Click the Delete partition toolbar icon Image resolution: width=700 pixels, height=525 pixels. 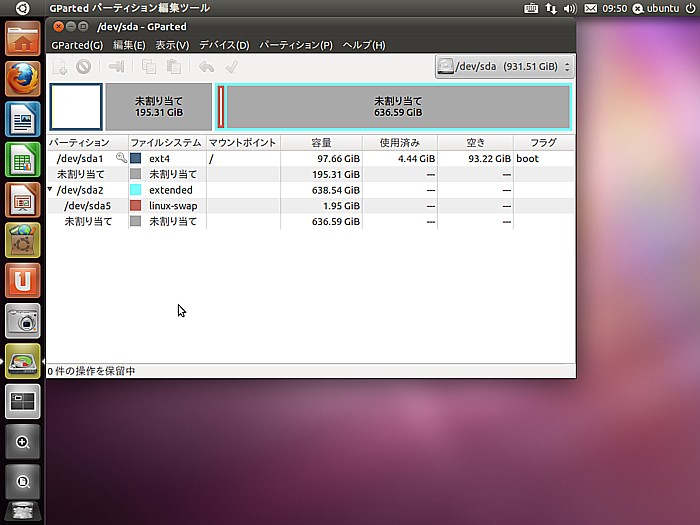click(x=83, y=67)
